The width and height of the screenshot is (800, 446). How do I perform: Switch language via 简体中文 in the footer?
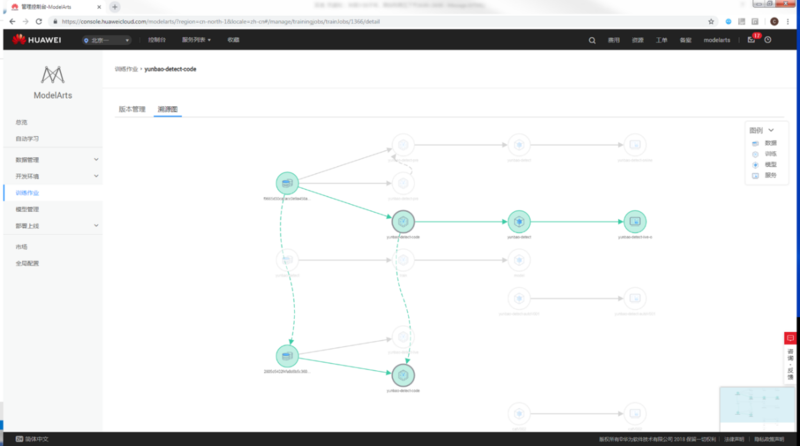[x=32, y=439]
